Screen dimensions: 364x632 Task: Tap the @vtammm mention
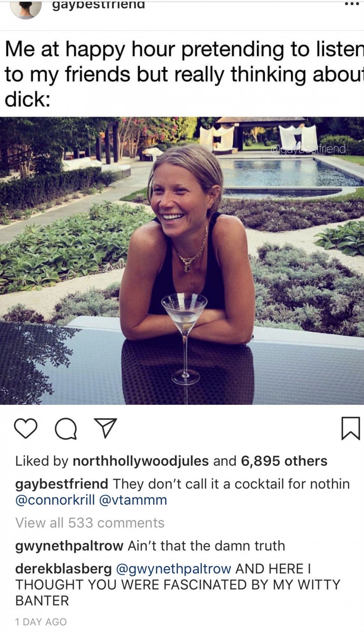click(133, 500)
